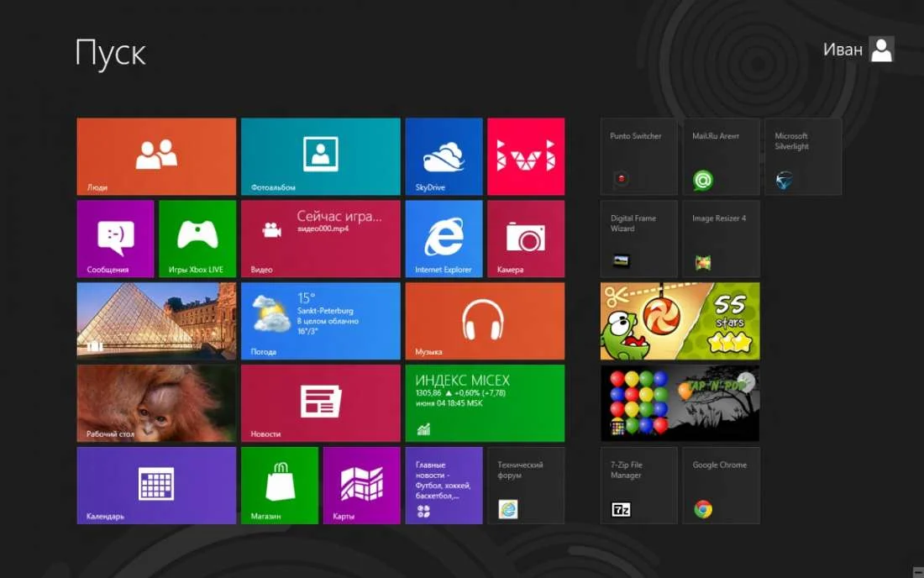Screen dimensions: 924x578
Task: Open Технический форум tile
Action: pos(526,486)
